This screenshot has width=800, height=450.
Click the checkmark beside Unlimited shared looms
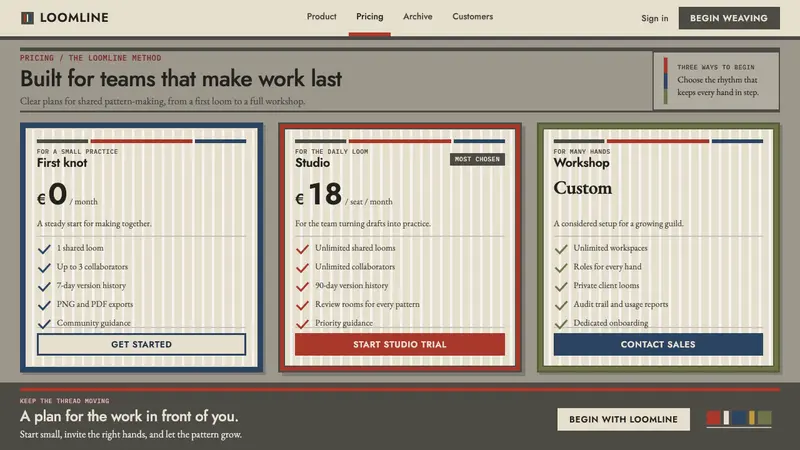point(303,249)
